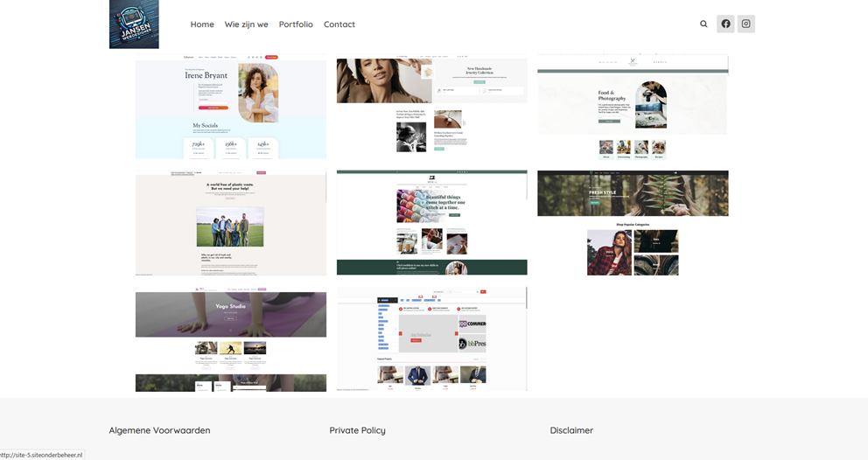Click the Private Policy footer link

357,430
